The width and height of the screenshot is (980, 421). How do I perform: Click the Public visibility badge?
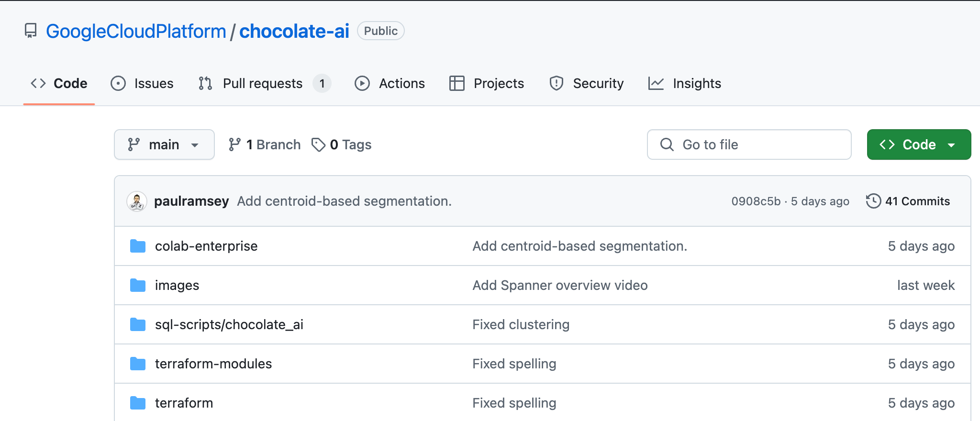click(x=381, y=31)
